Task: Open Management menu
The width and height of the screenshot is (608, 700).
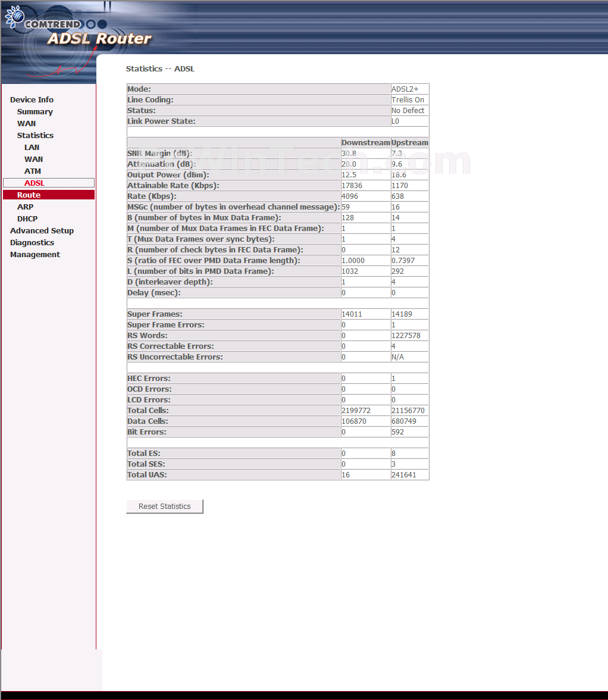Action: tap(35, 255)
